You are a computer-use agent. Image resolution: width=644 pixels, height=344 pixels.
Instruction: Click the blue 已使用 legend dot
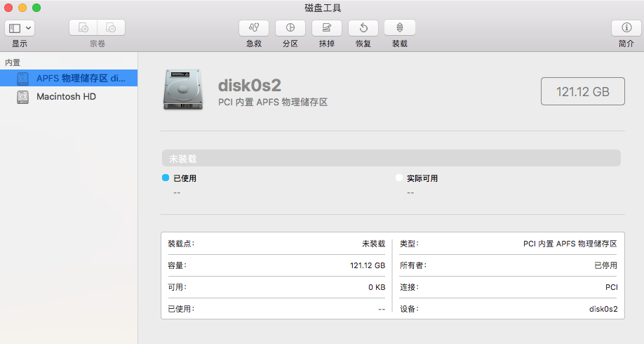(x=166, y=178)
